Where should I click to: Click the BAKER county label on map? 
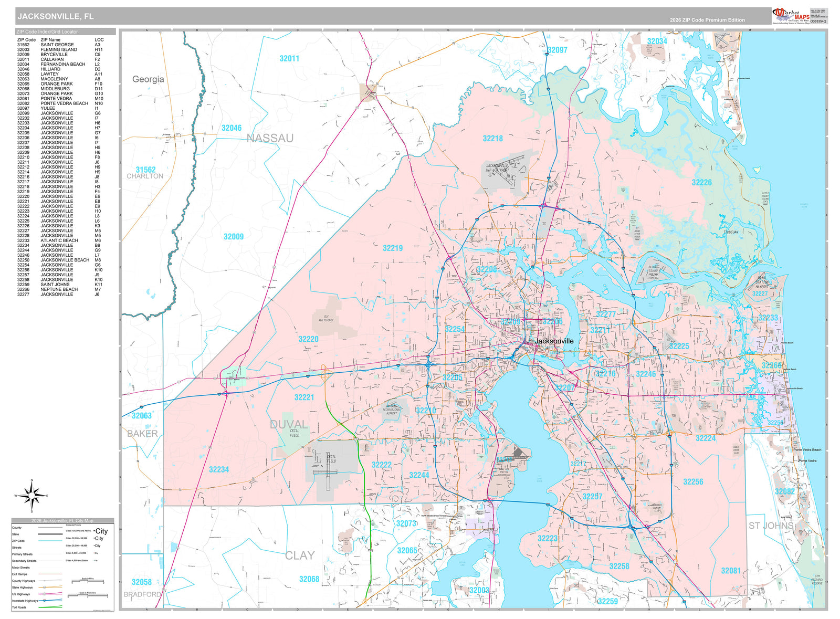coord(142,434)
